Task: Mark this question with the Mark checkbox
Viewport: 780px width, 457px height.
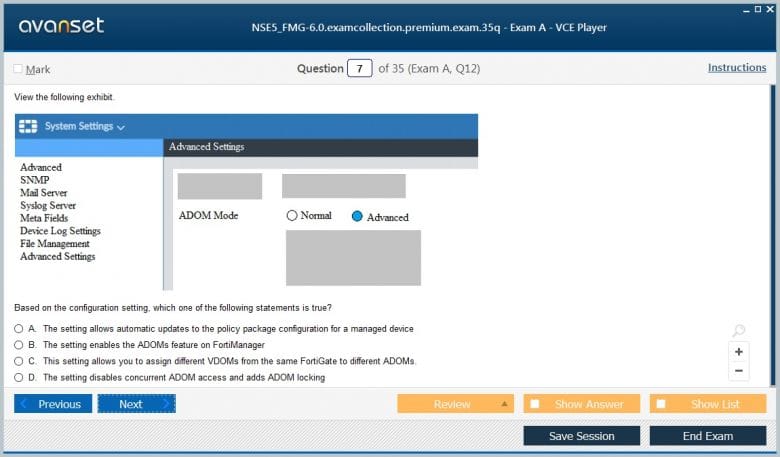Action: point(18,69)
